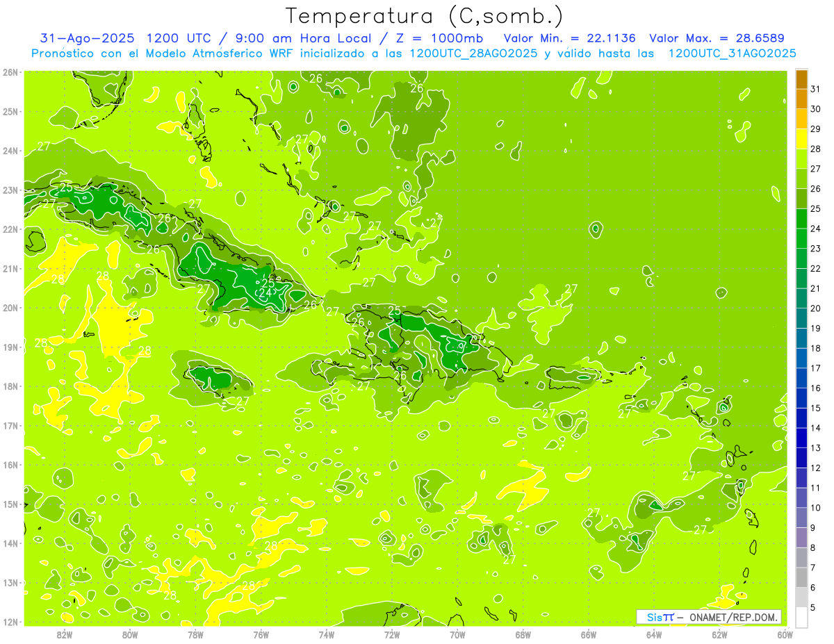Viewport: 834px width, 644px height.
Task: Click colorbar value label '7'
Action: coord(814,568)
